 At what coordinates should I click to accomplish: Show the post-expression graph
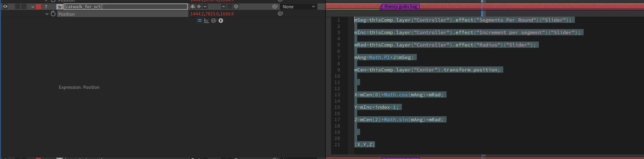click(207, 21)
